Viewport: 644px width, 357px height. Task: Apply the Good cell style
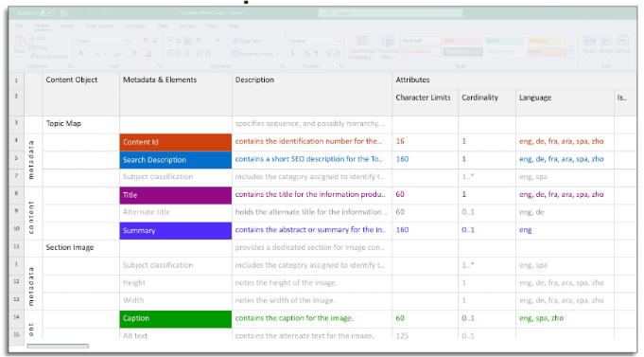504,41
